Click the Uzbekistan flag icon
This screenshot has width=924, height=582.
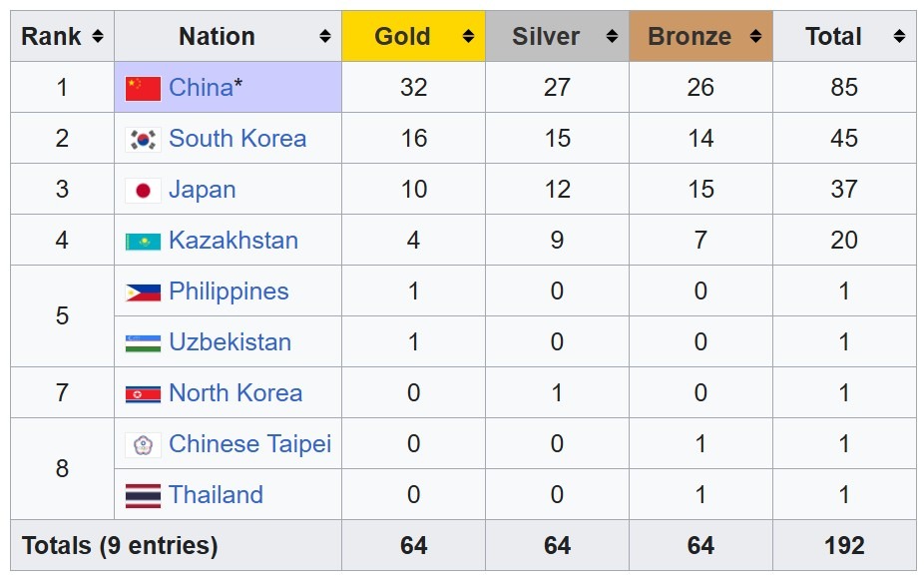[x=143, y=342]
